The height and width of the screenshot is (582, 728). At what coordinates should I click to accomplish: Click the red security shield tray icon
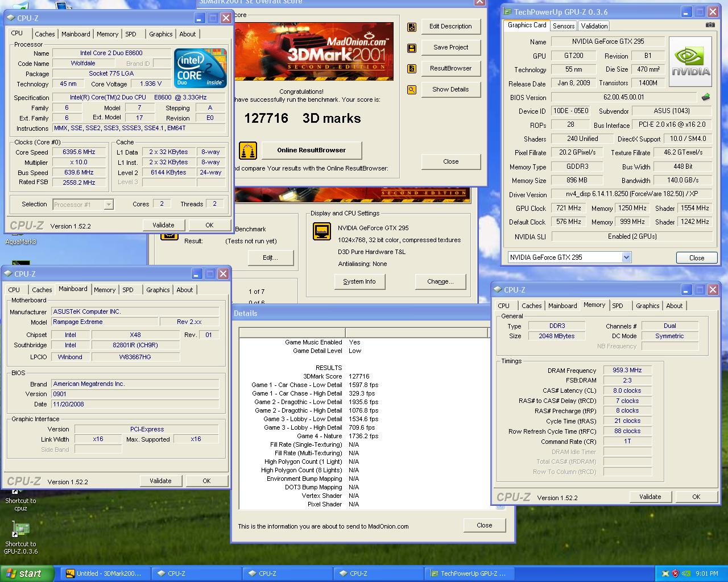675,573
